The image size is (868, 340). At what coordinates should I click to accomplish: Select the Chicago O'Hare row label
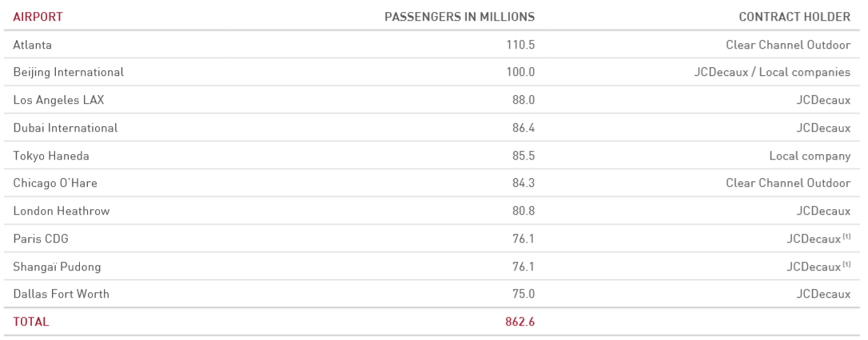coord(55,184)
